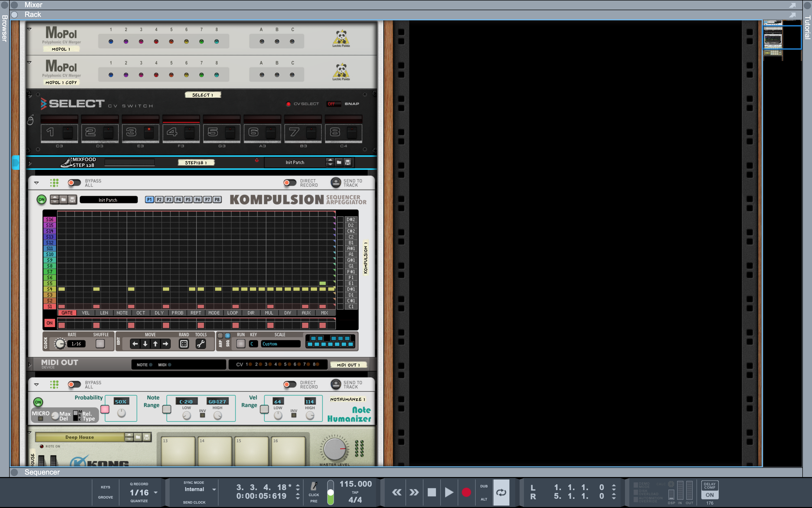The width and height of the screenshot is (812, 508).
Task: Browse patches for Kong Deep House
Action: tap(138, 437)
